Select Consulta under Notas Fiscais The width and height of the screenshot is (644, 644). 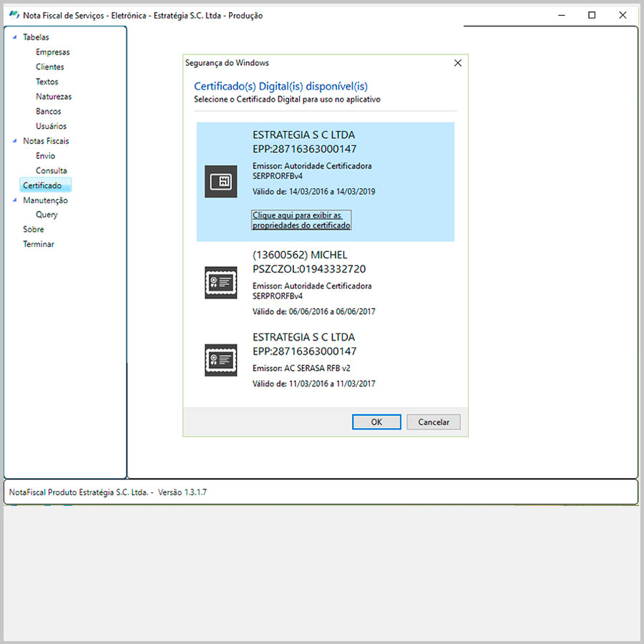click(x=51, y=170)
